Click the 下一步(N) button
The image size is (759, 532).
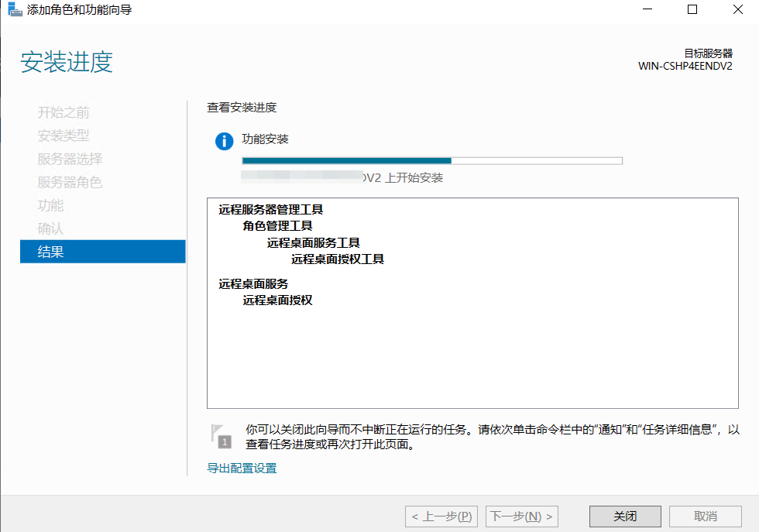pyautogui.click(x=522, y=516)
